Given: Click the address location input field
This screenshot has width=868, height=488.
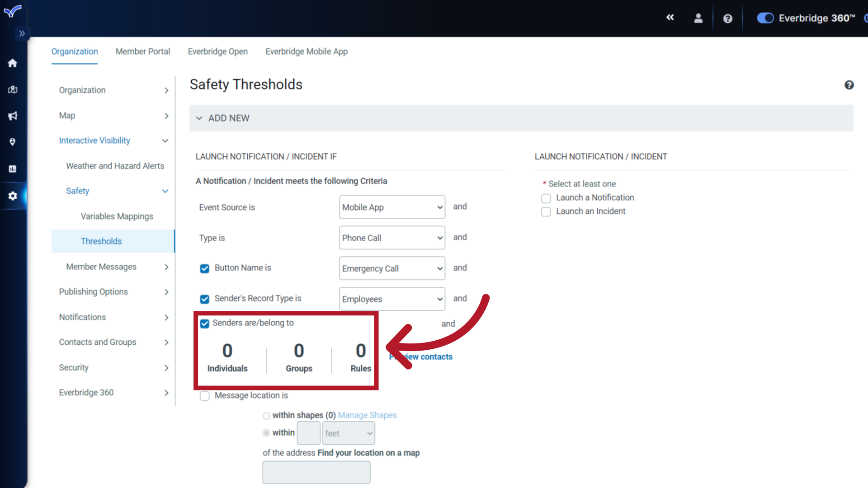Looking at the screenshot, I should (x=316, y=473).
